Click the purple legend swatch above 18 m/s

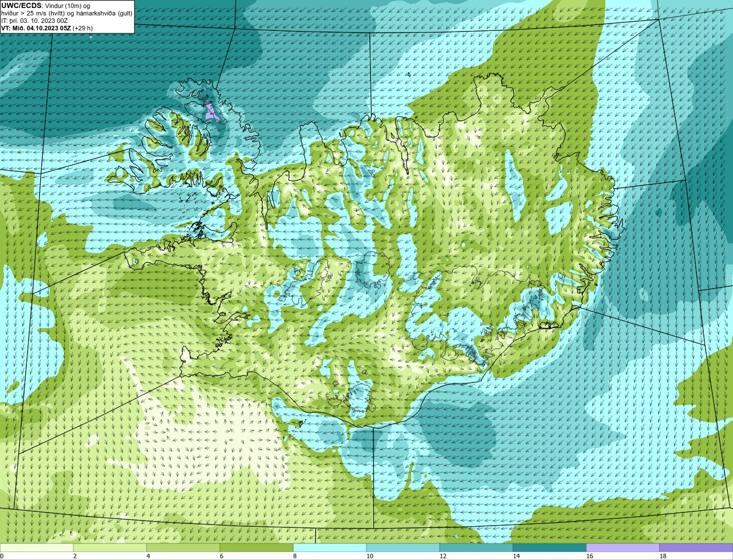click(x=696, y=548)
